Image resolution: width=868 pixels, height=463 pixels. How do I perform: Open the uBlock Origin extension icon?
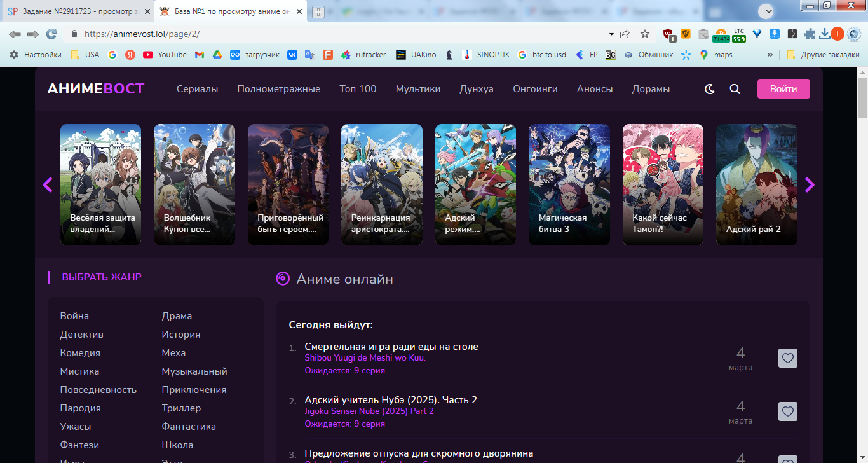(668, 34)
